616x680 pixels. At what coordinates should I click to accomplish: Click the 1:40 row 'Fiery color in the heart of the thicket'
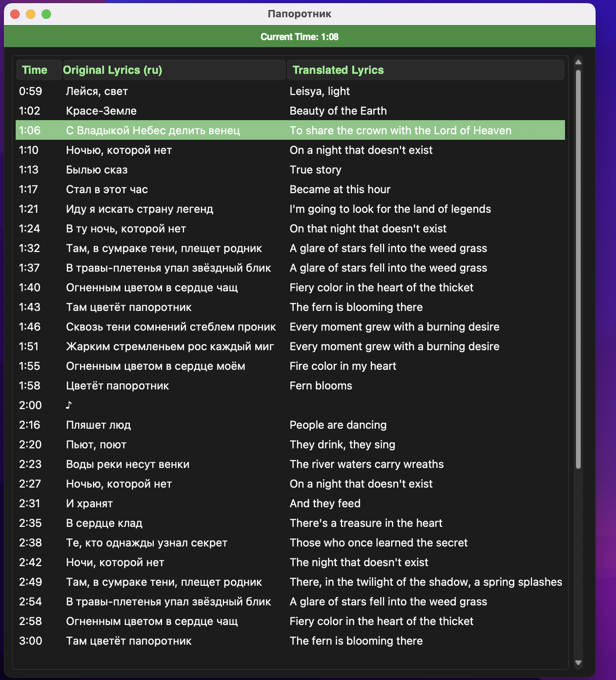(x=381, y=287)
